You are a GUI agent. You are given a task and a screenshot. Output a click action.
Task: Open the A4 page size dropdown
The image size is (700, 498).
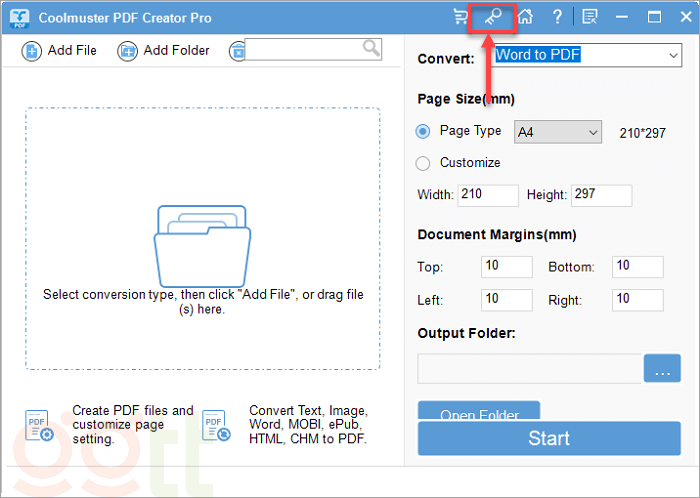pyautogui.click(x=557, y=132)
